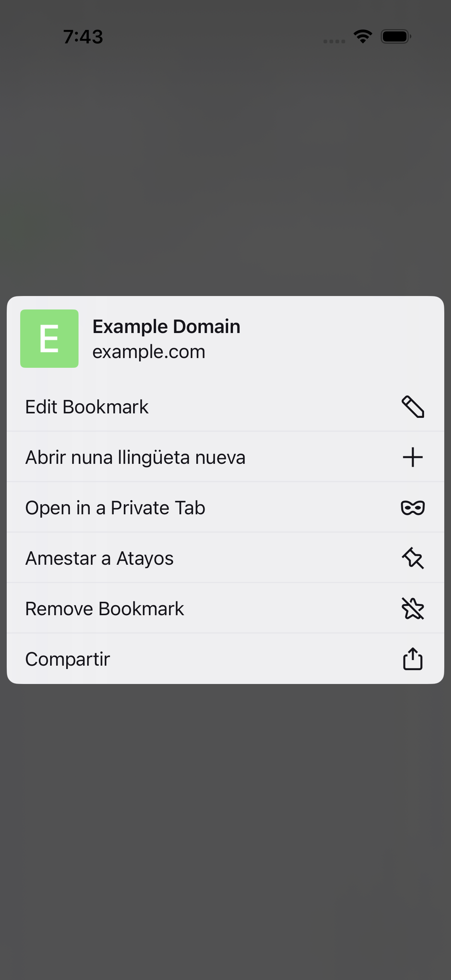Click the Example Domain title

[166, 326]
